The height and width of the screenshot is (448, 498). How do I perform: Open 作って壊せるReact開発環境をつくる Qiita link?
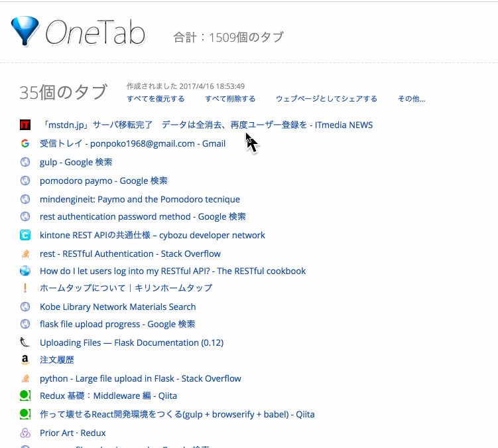click(x=177, y=414)
